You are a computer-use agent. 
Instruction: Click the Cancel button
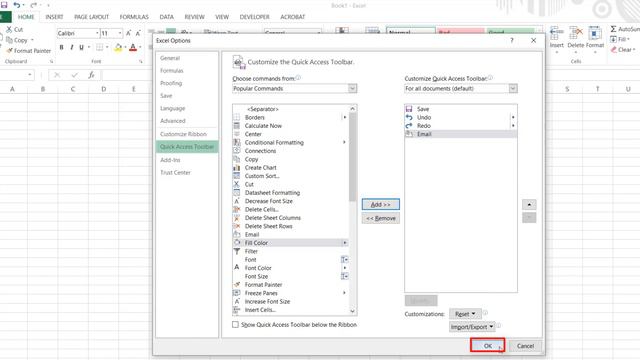525,346
